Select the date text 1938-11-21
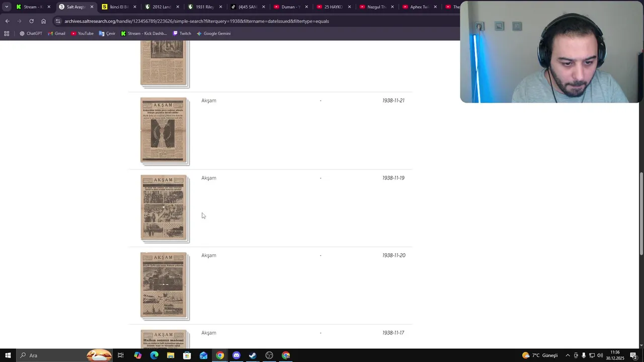The height and width of the screenshot is (362, 644). click(x=393, y=101)
